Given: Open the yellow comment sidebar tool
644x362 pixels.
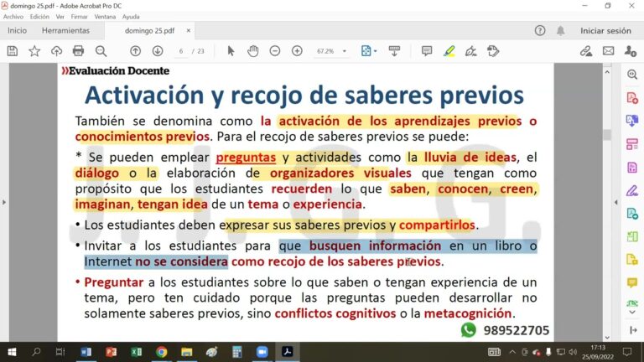Looking at the screenshot, I should (632, 282).
